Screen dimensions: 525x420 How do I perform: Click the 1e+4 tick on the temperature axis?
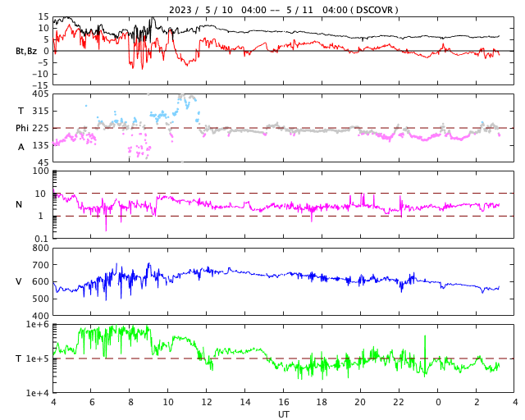pos(38,393)
